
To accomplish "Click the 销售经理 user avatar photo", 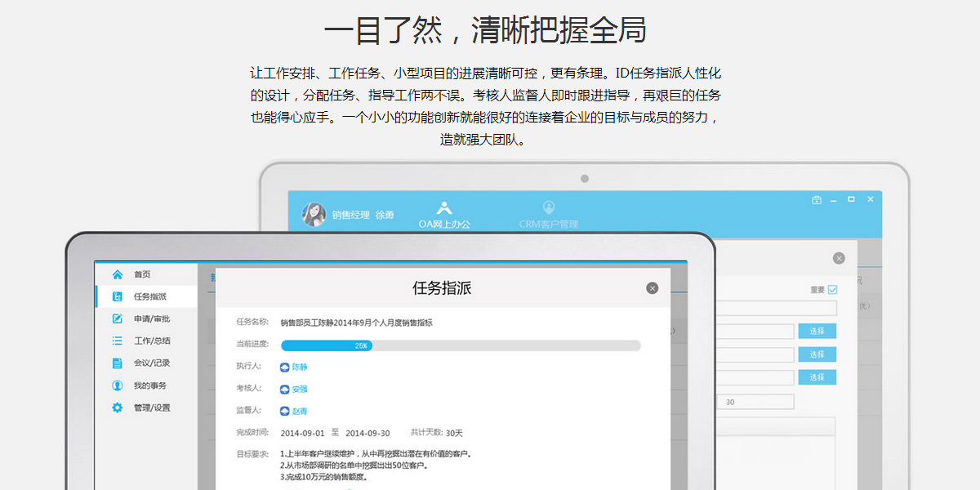I will tap(314, 214).
